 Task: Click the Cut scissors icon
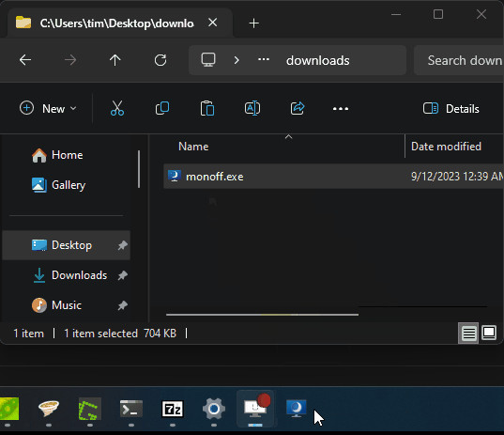pos(117,108)
